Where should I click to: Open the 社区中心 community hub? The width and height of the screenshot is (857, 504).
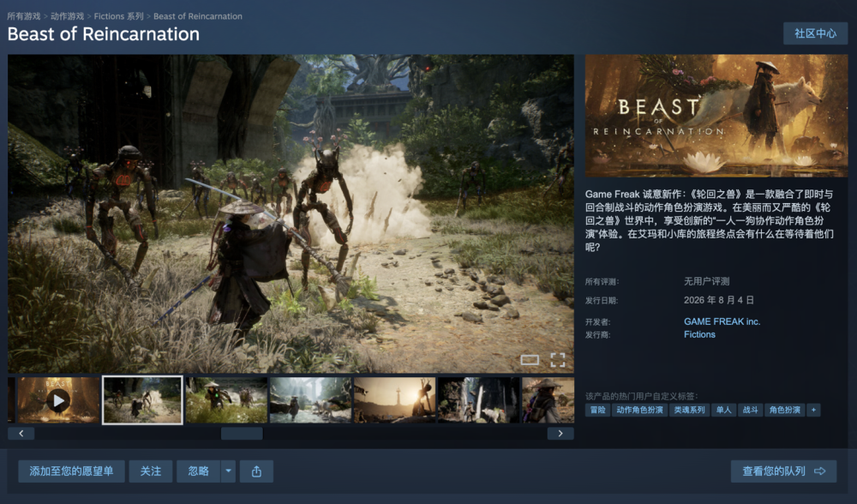816,33
